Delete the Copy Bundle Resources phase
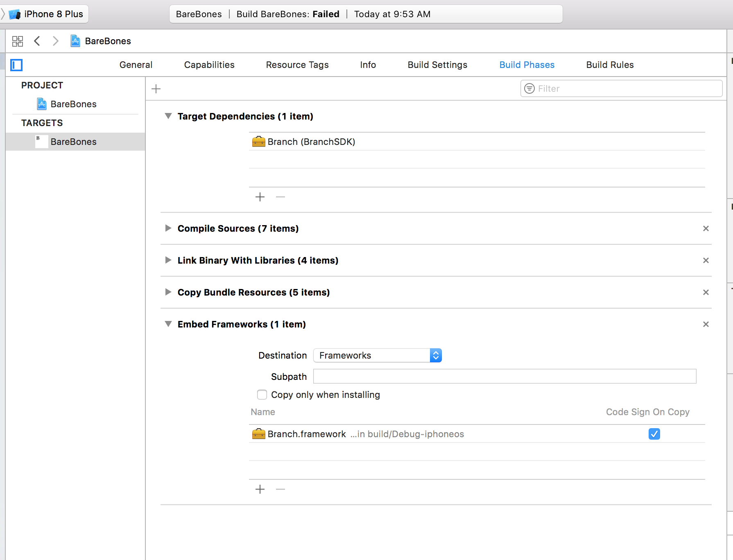The height and width of the screenshot is (560, 733). 706,292
